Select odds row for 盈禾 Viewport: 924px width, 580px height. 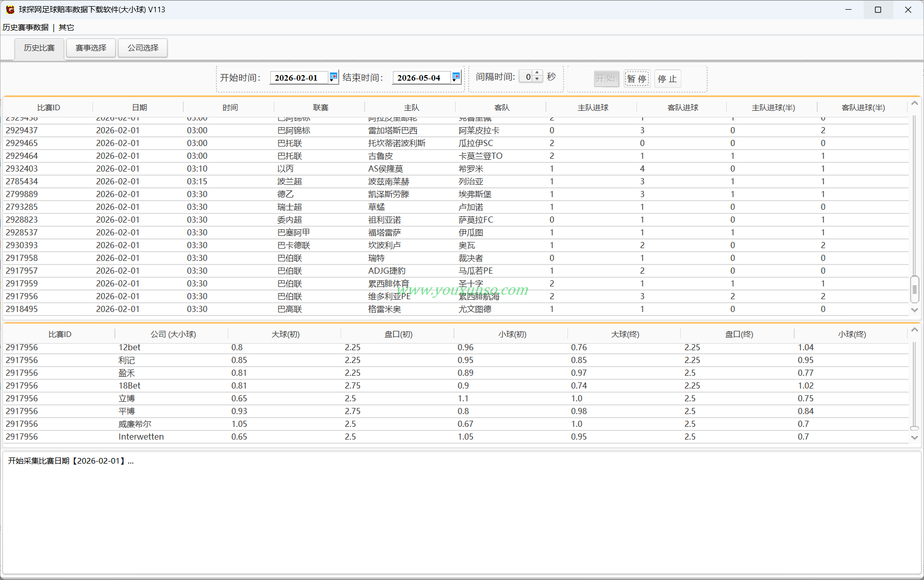pos(456,373)
